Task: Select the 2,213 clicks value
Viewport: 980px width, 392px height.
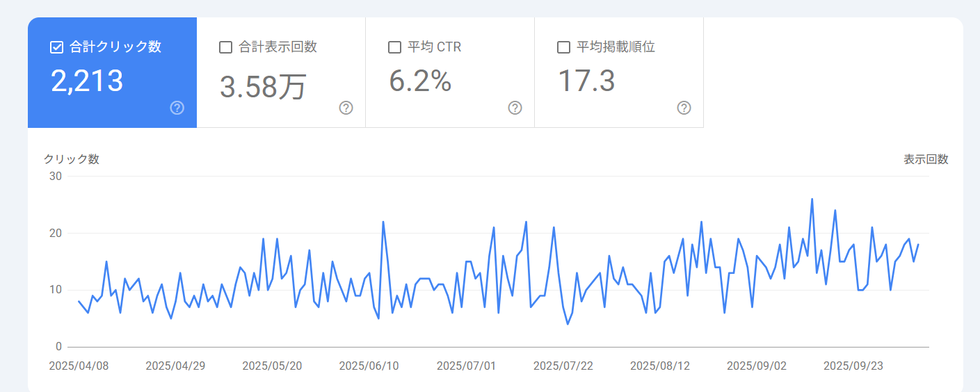Action: click(87, 81)
